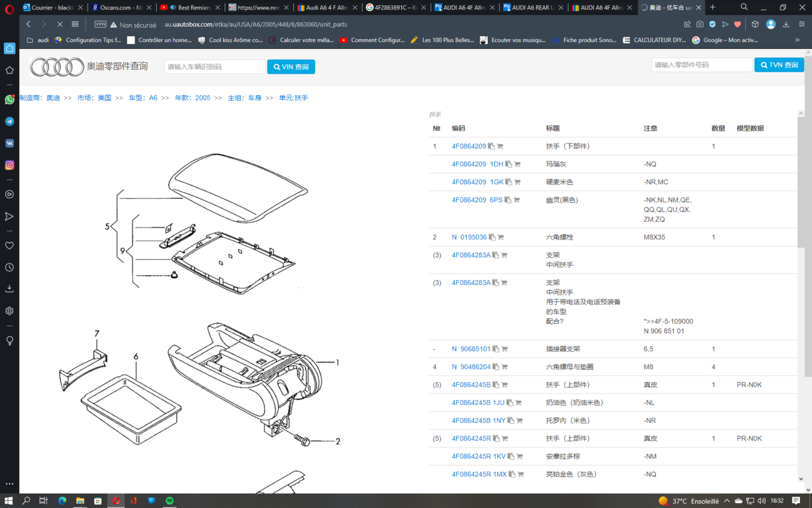The width and height of the screenshot is (812, 508).
Task: Click the parts list scrollbar down arrow
Action: 801,479
